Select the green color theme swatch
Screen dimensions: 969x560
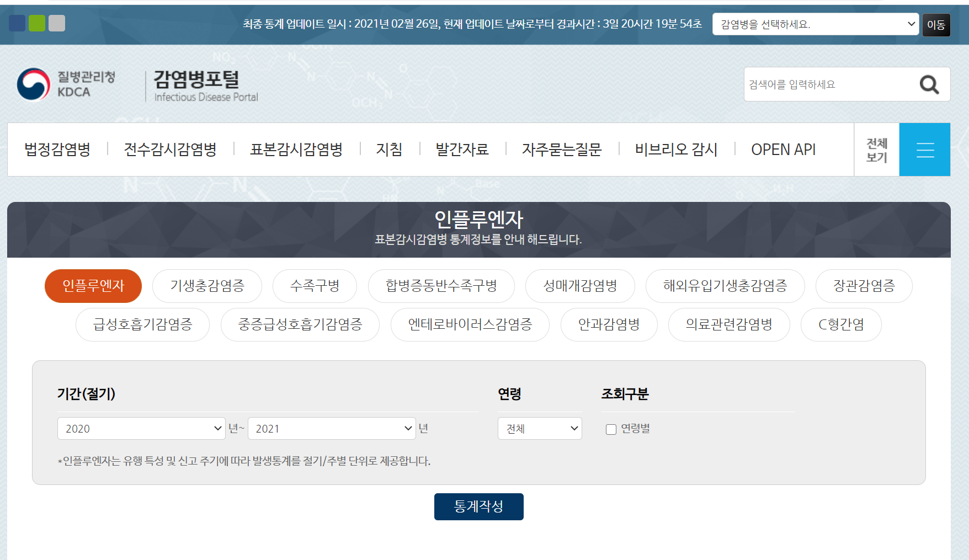coord(37,23)
